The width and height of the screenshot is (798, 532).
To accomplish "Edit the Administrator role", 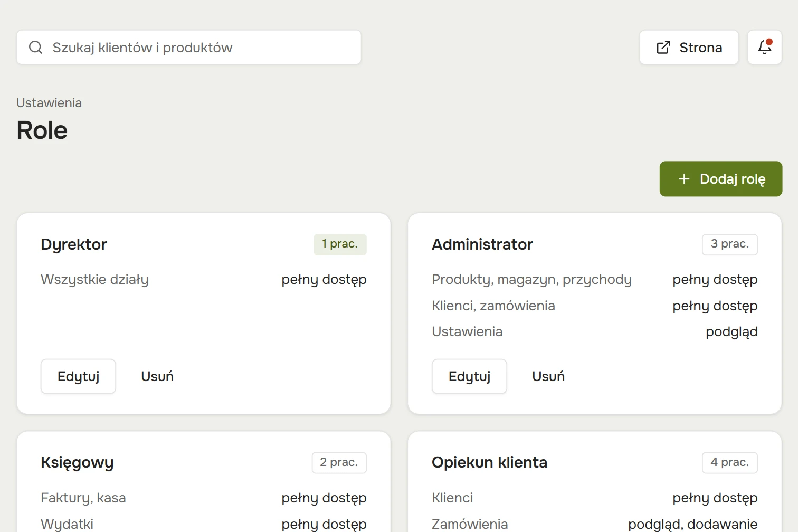I will click(469, 376).
